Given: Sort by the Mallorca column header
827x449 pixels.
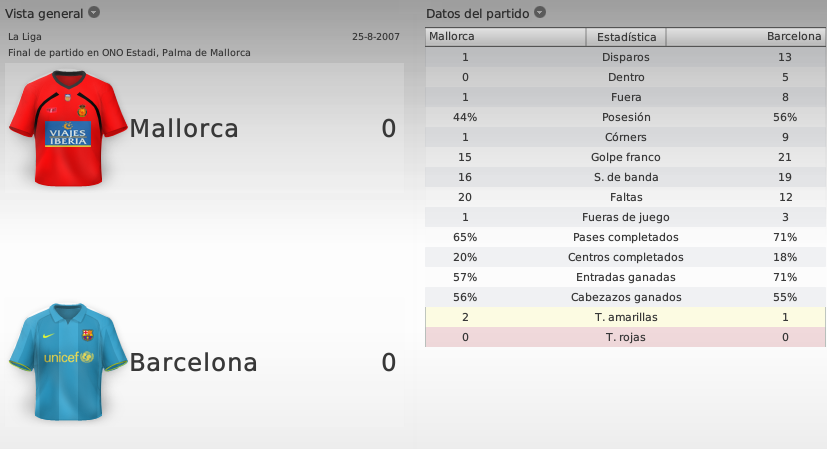Looking at the screenshot, I should [505, 36].
